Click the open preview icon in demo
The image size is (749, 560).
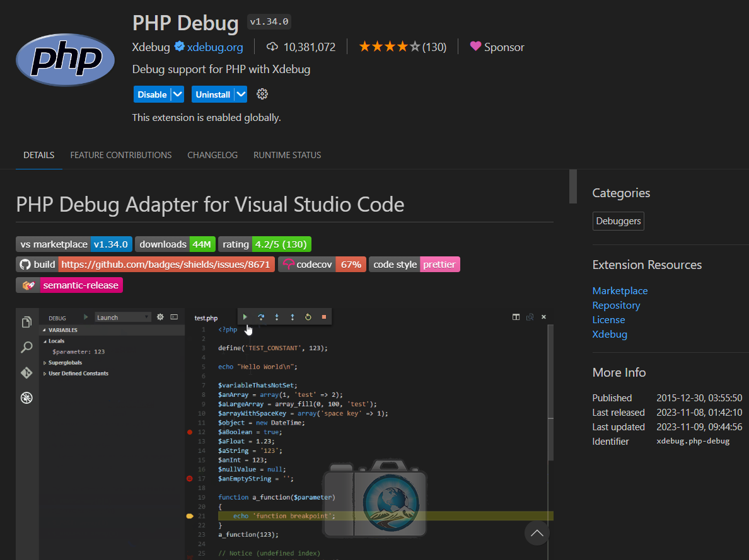point(530,317)
